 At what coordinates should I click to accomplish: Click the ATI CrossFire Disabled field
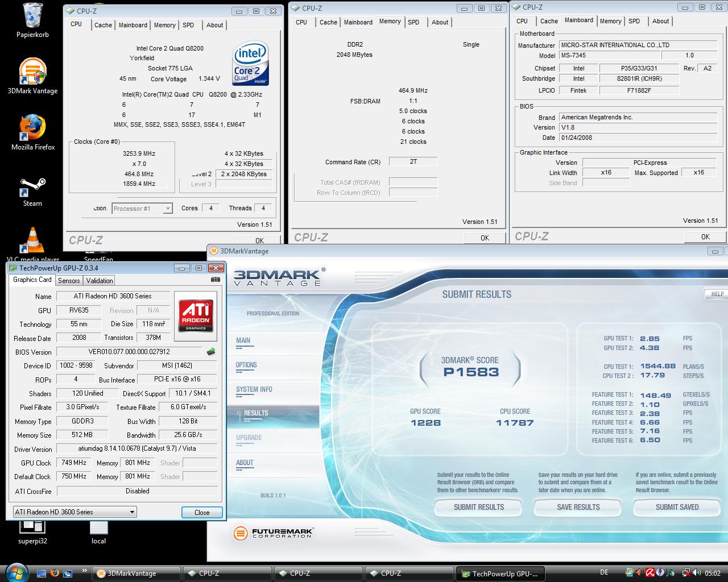pos(137,490)
